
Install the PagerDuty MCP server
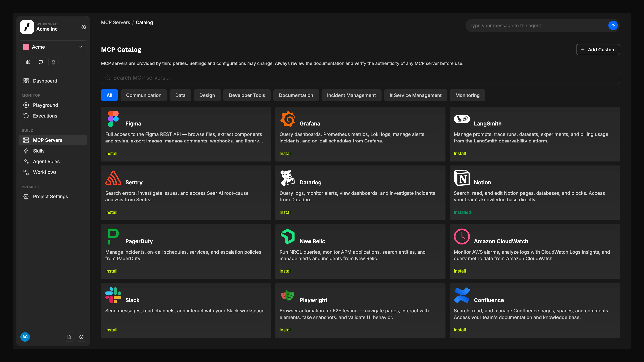(x=111, y=271)
